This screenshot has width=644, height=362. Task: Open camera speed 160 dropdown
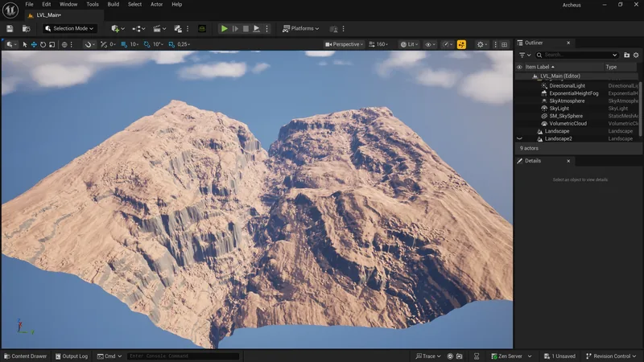click(x=378, y=44)
